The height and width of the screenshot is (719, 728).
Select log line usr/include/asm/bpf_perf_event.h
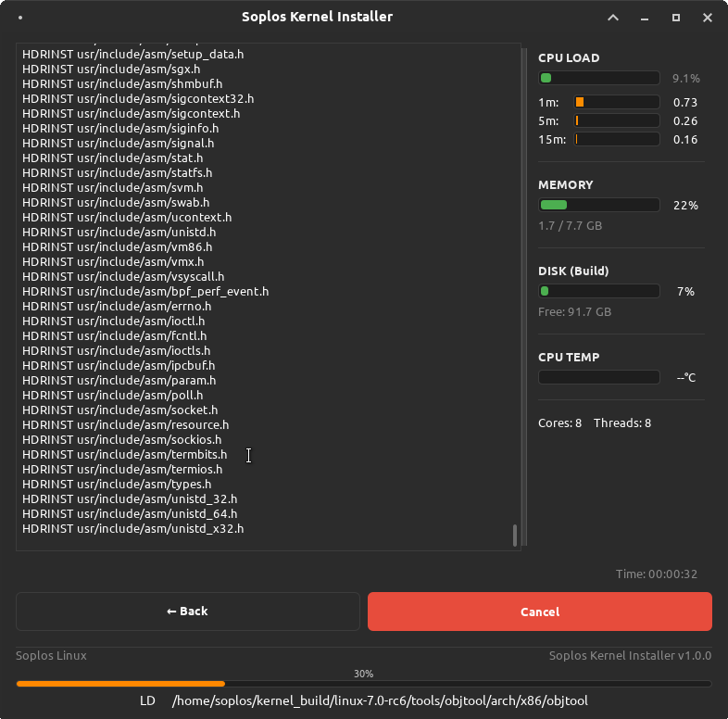(145, 292)
